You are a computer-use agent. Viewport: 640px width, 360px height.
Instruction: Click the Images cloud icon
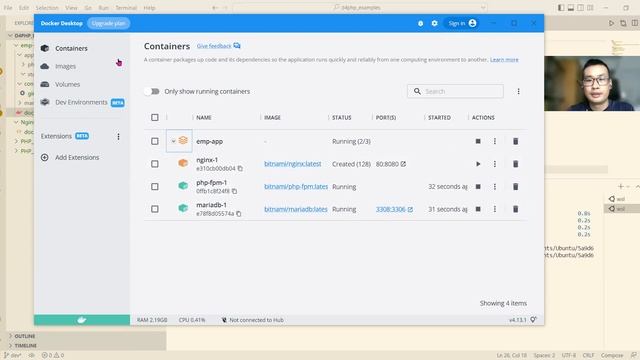tap(45, 66)
